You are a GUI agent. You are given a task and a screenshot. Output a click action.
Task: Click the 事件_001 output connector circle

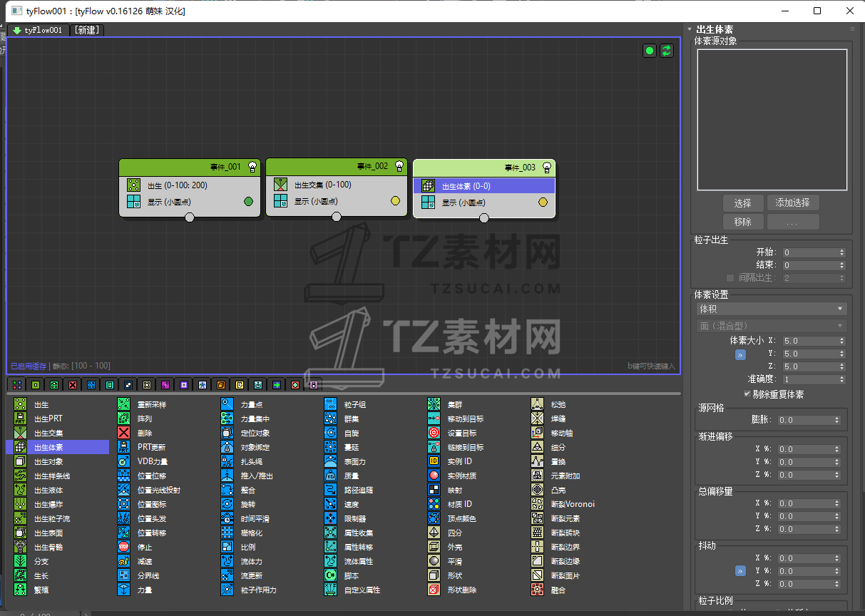(190, 217)
